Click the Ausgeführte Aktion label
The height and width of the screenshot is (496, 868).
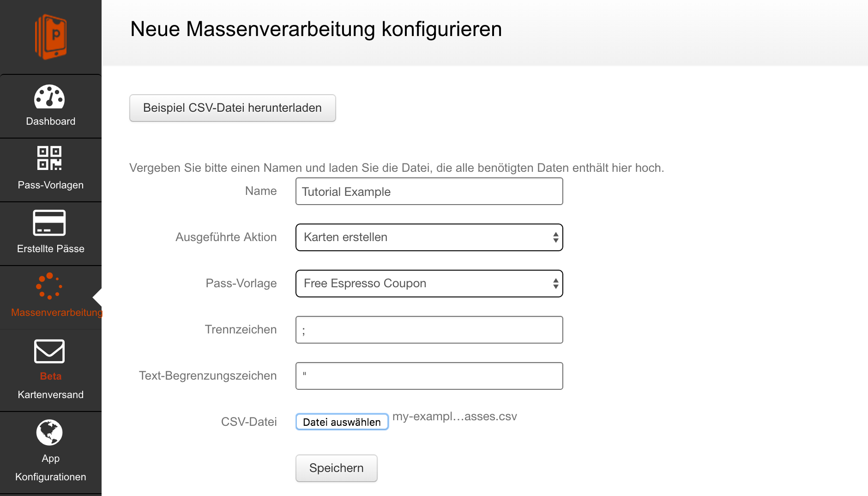[x=226, y=237]
